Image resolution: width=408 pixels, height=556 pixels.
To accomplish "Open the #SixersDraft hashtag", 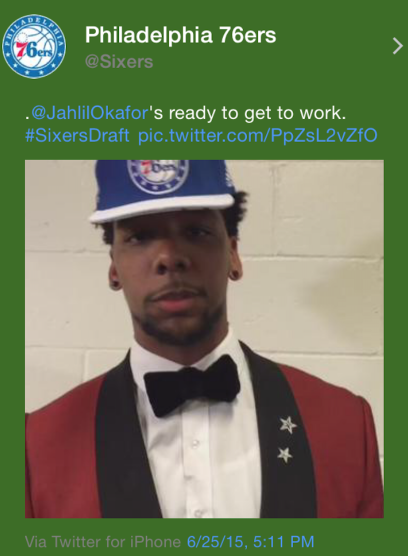I will tap(77, 135).
